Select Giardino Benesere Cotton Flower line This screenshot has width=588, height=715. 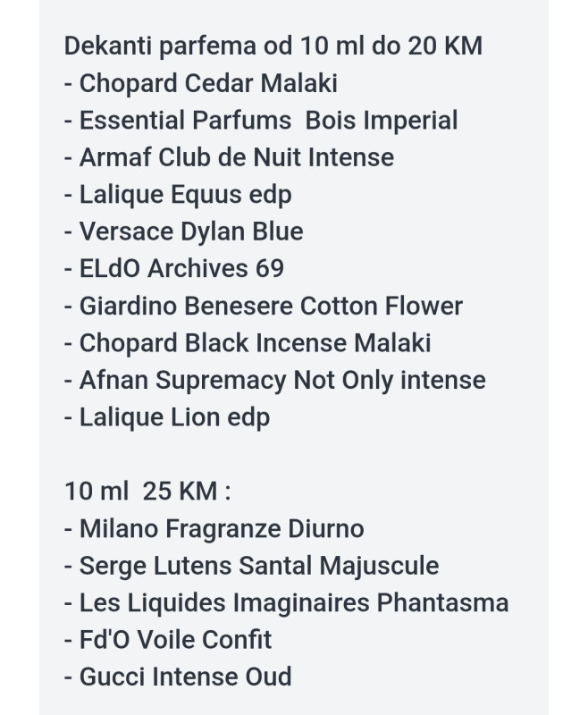[264, 306]
